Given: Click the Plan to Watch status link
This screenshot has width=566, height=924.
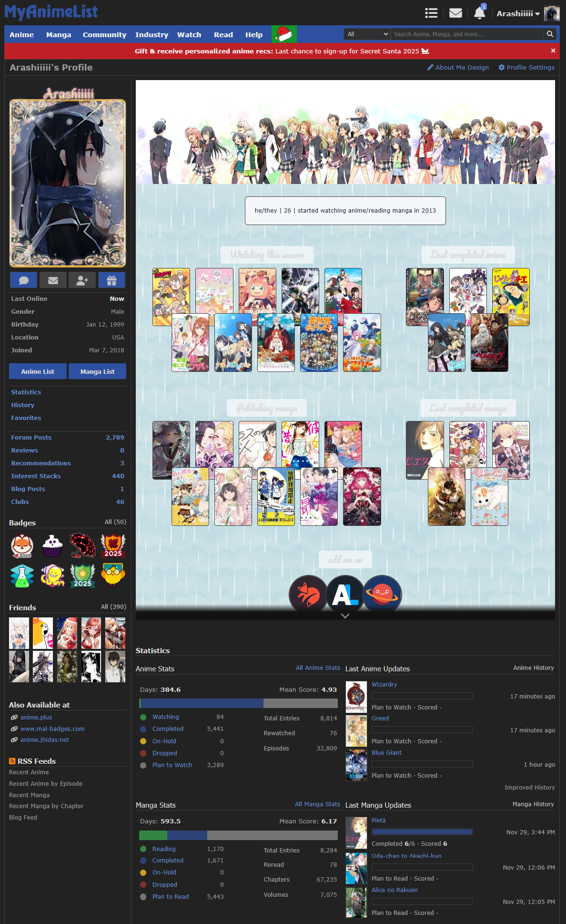Looking at the screenshot, I should click(172, 765).
